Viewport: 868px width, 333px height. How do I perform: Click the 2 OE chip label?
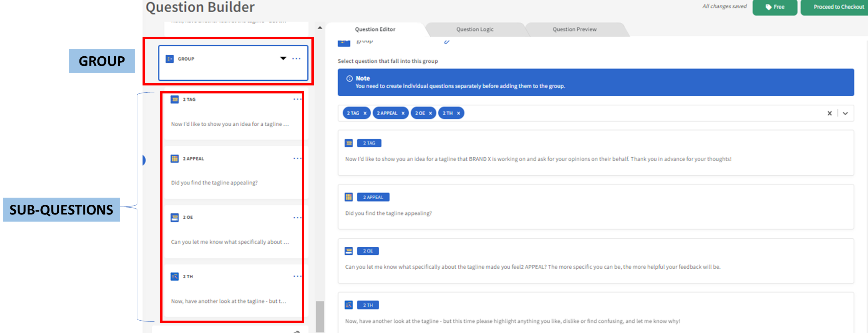pyautogui.click(x=420, y=113)
